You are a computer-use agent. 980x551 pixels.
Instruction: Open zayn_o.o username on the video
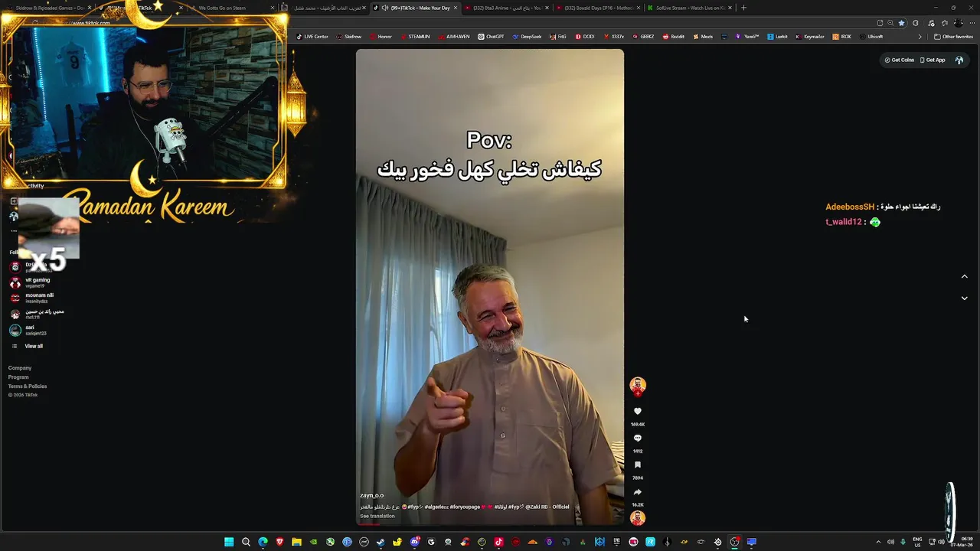(x=372, y=496)
